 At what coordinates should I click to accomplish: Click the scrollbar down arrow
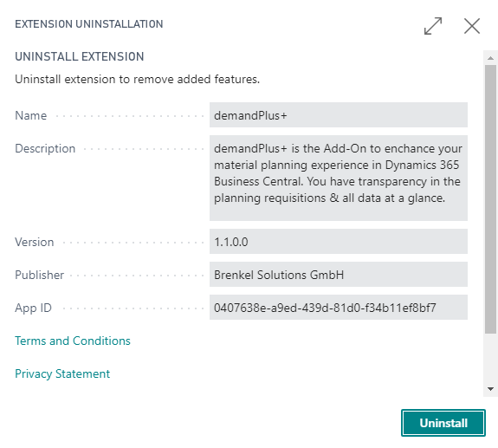point(490,389)
